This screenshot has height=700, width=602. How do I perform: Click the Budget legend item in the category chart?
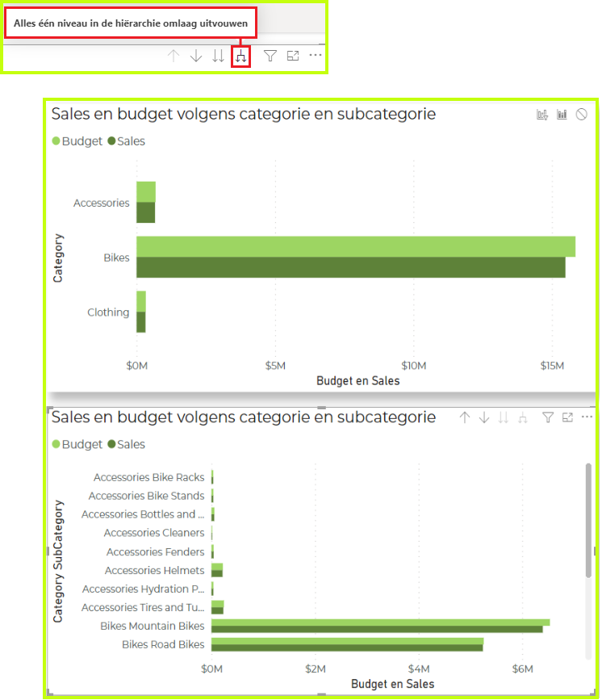77,141
